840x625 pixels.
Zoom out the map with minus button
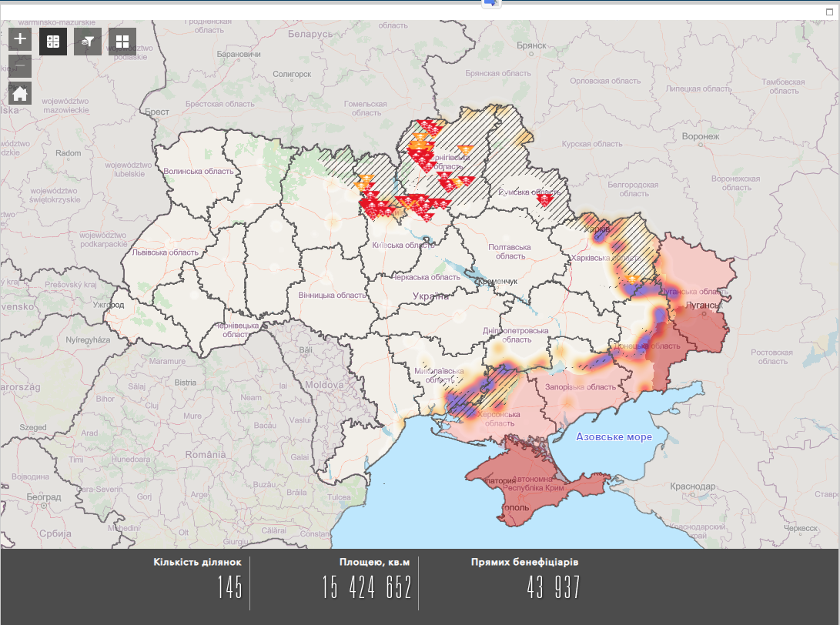coord(20,67)
